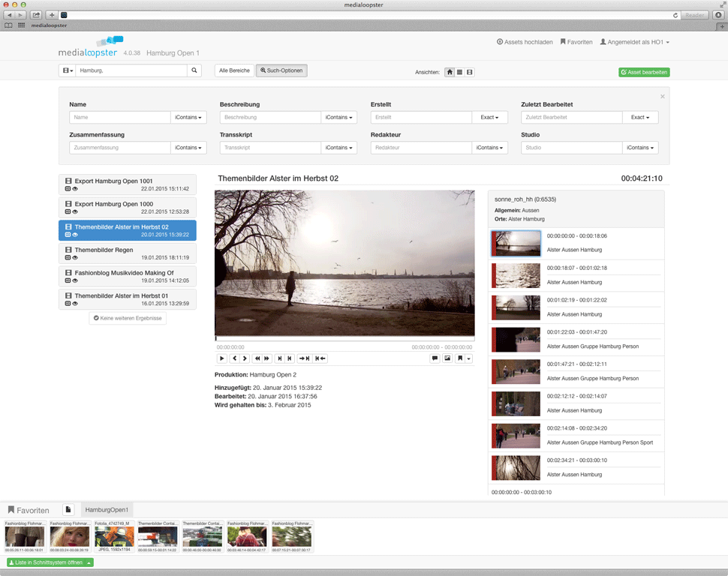The height and width of the screenshot is (576, 728).
Task: Open the Favoriten menu in the top bar
Action: [x=576, y=41]
